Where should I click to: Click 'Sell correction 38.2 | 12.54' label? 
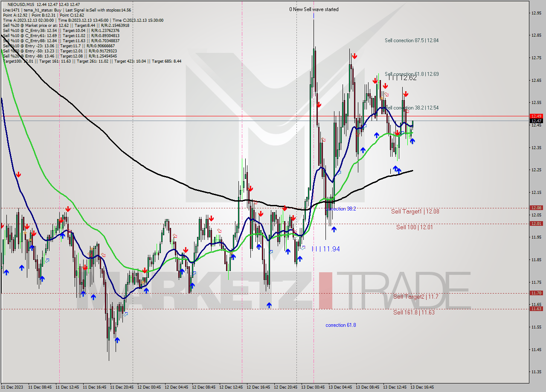click(412, 108)
